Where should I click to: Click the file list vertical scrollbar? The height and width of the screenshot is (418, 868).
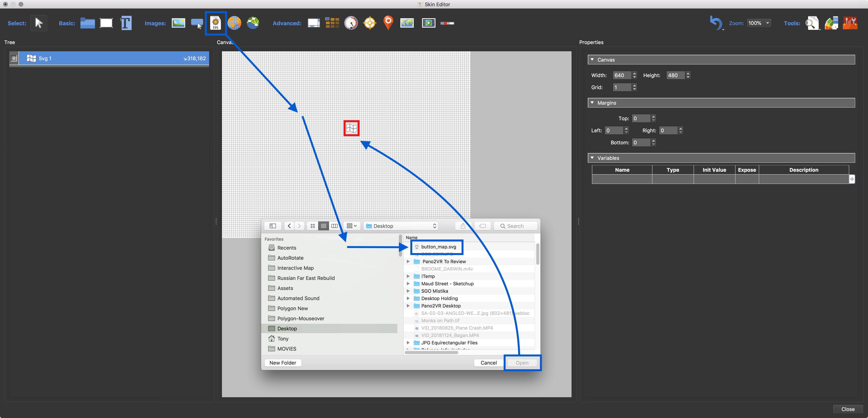[x=537, y=254]
